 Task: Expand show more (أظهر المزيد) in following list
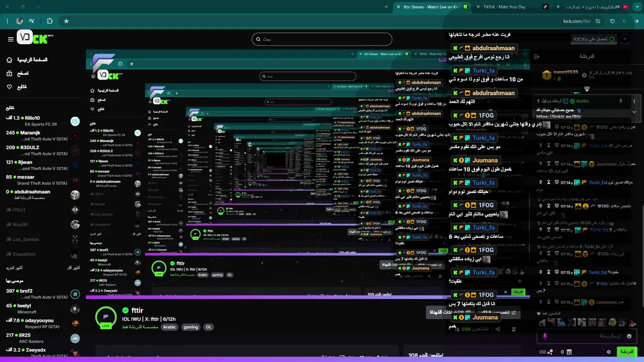click(x=15, y=267)
